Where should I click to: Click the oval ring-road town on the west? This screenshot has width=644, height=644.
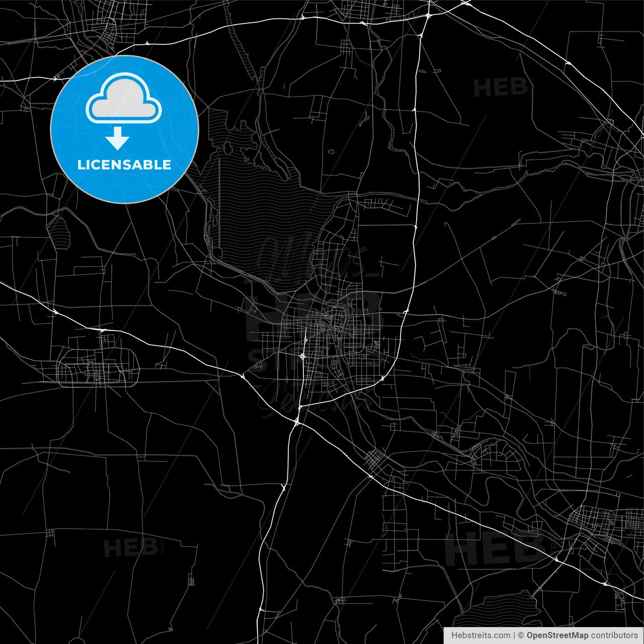point(98,368)
